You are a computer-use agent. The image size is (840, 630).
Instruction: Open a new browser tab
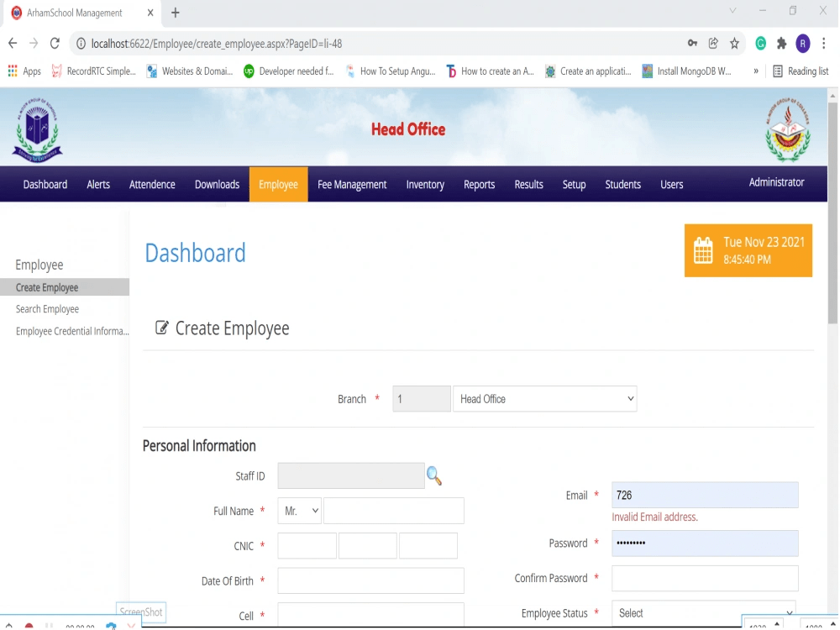[176, 13]
